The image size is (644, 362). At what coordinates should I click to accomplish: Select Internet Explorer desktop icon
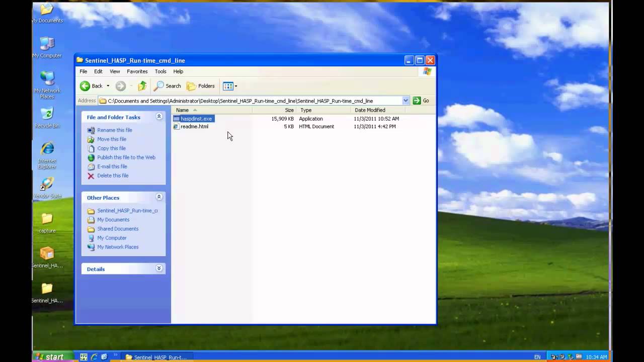point(47,155)
